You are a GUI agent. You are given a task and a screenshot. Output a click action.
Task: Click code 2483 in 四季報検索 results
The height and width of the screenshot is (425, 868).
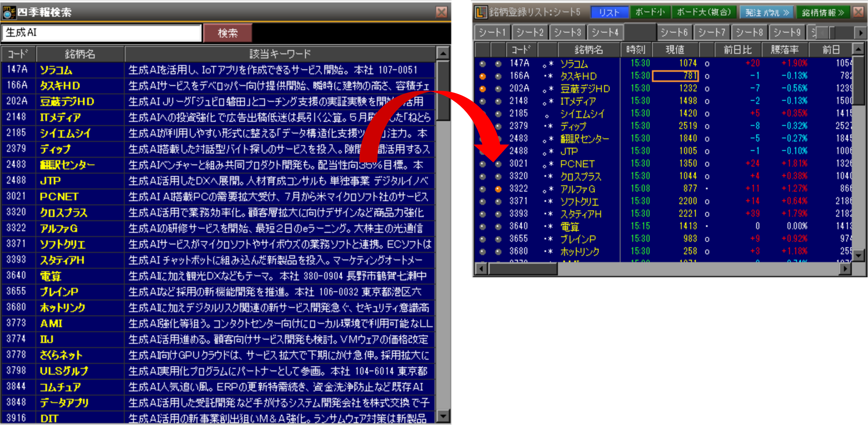(x=16, y=165)
